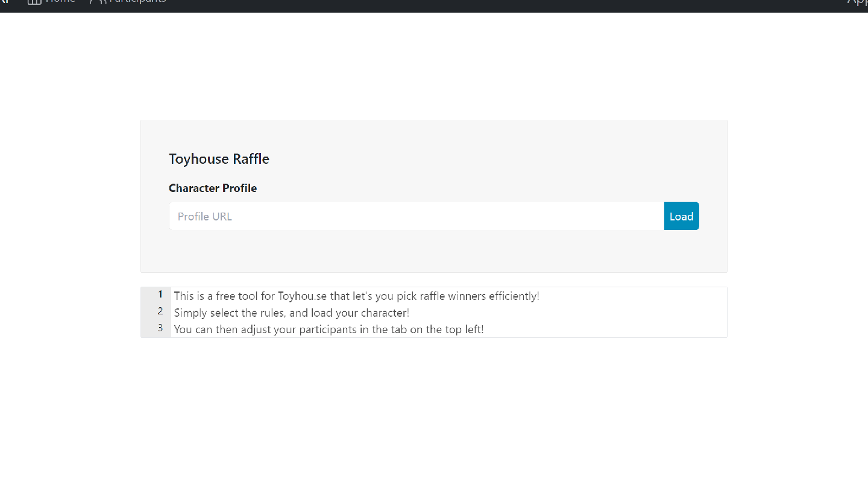This screenshot has width=868, height=483.
Task: Click line number 1 in the gutter
Action: 160,294
